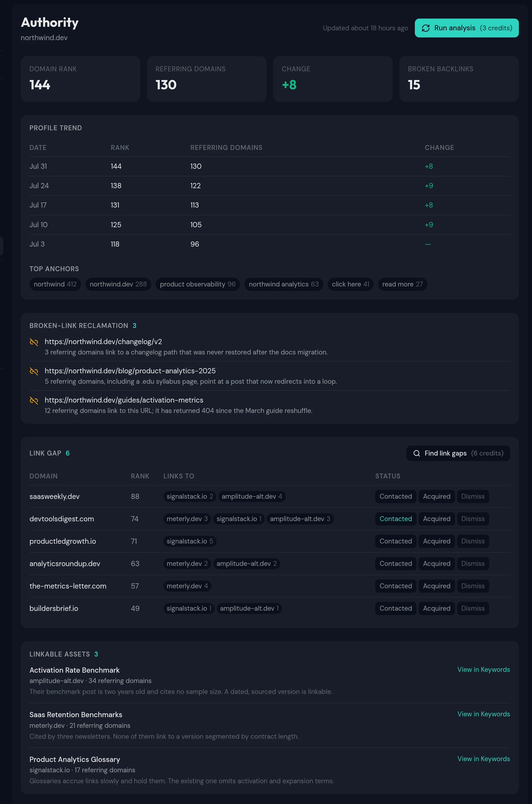Click broken-link icon beside activation-metrics URL
The image size is (532, 804).
tap(34, 400)
